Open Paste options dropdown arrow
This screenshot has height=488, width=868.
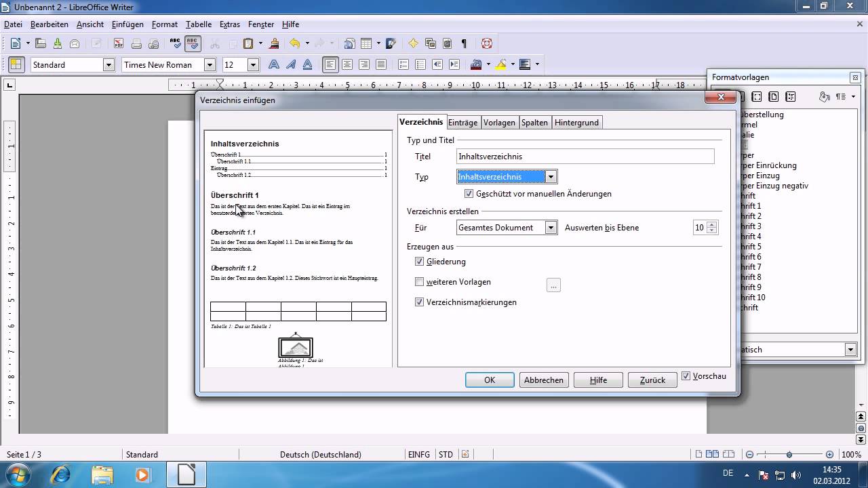pos(260,43)
